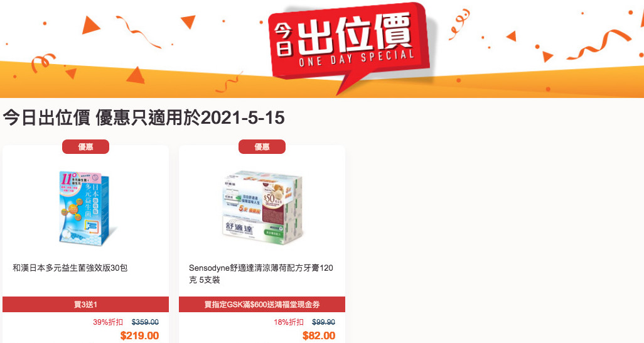Image resolution: width=644 pixels, height=343 pixels.
Task: Click the 優惠 badge on Sensodyne product
Action: tap(262, 147)
